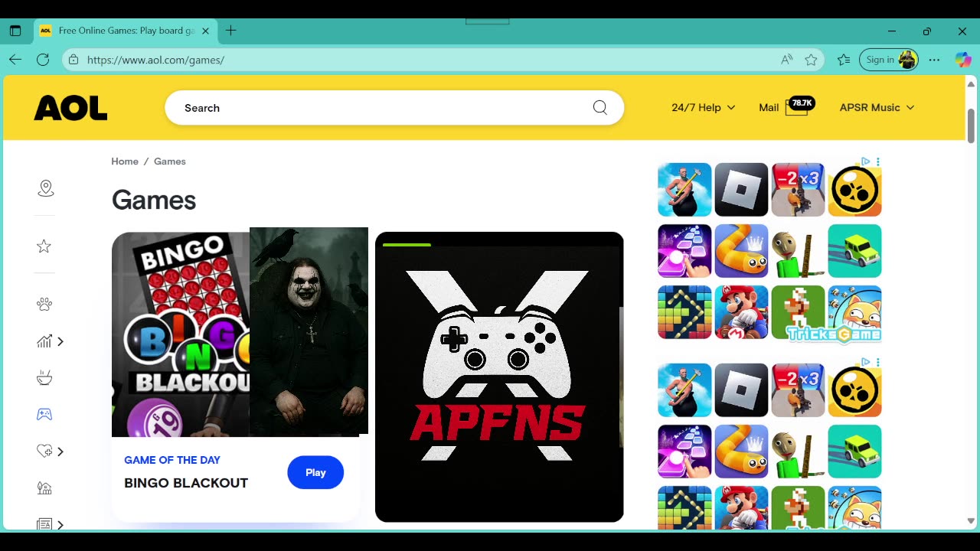The width and height of the screenshot is (980, 551).
Task: Click the page vertical scrollbar thumb
Action: point(971,126)
